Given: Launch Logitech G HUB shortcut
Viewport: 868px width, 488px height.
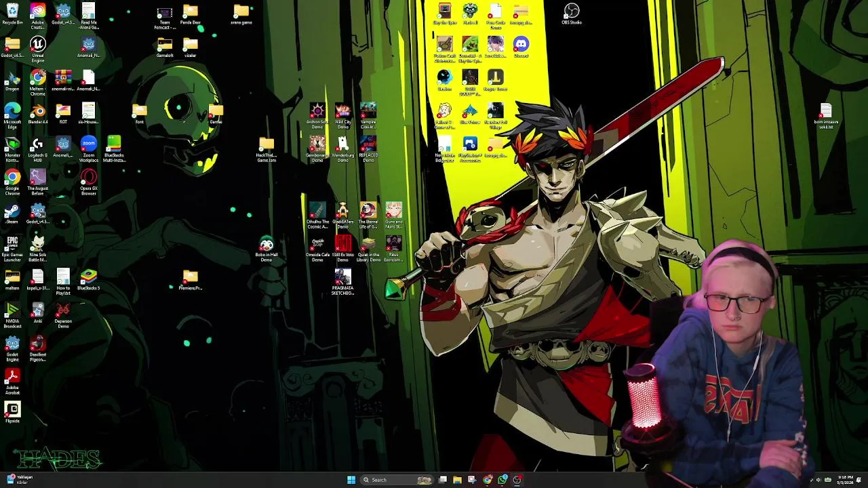Looking at the screenshot, I should (37, 149).
